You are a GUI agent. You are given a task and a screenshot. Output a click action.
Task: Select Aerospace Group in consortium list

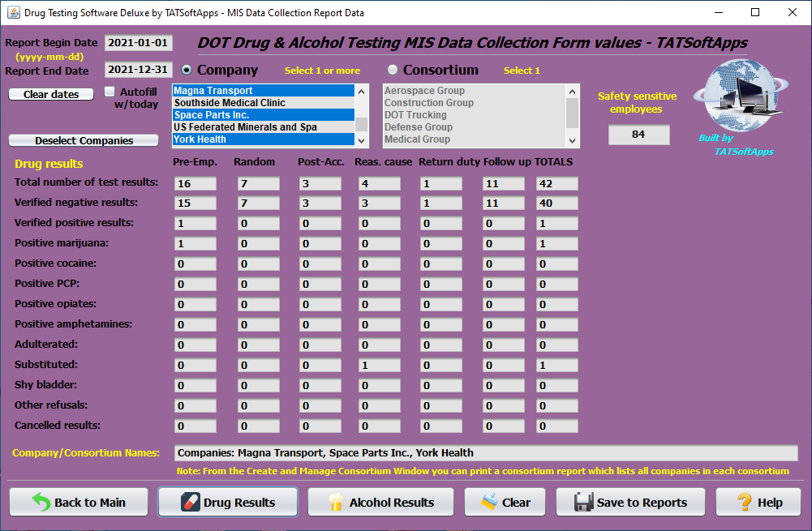(x=475, y=91)
